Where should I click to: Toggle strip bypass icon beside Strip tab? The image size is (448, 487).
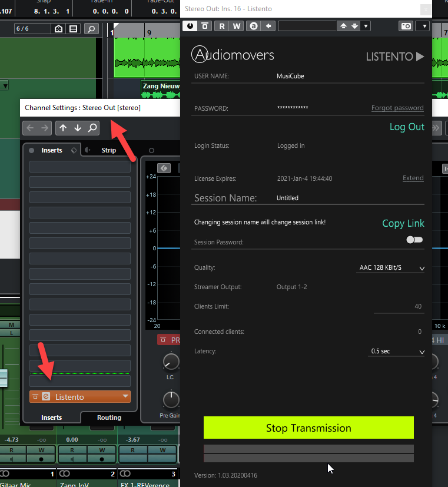click(x=88, y=150)
